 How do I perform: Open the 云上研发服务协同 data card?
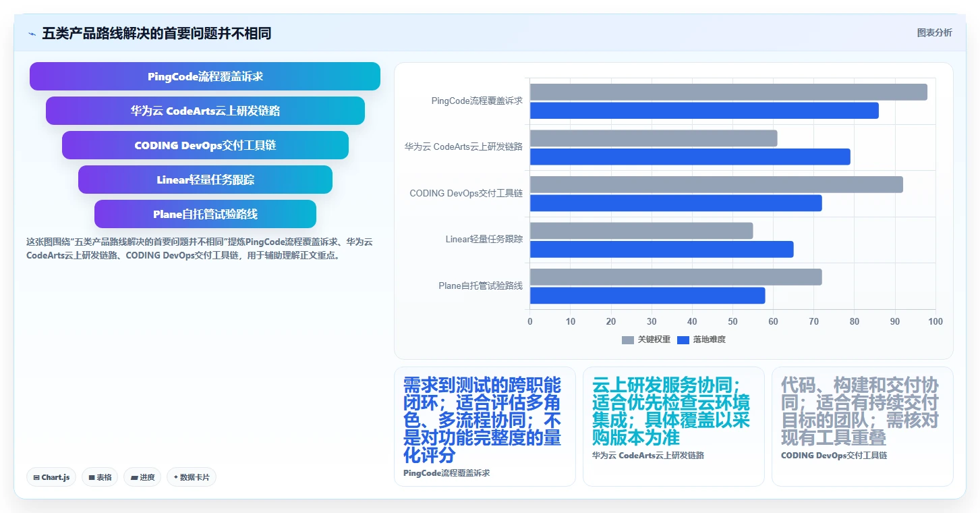point(673,427)
